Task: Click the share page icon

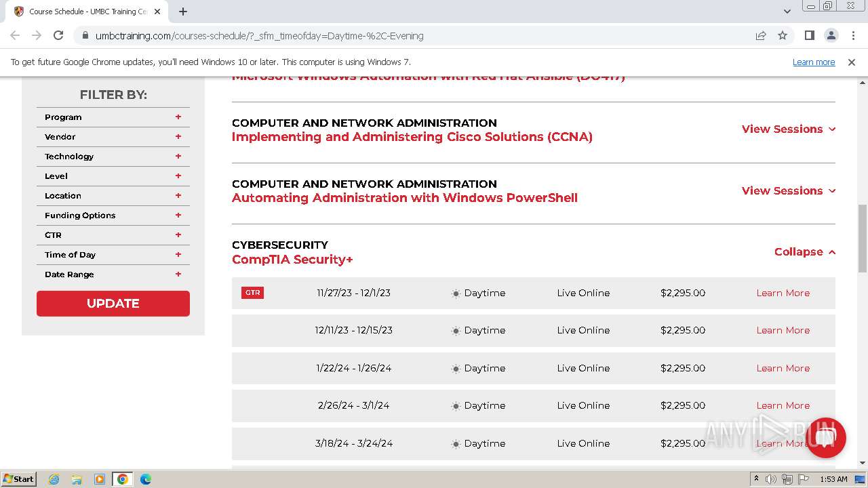Action: (761, 36)
